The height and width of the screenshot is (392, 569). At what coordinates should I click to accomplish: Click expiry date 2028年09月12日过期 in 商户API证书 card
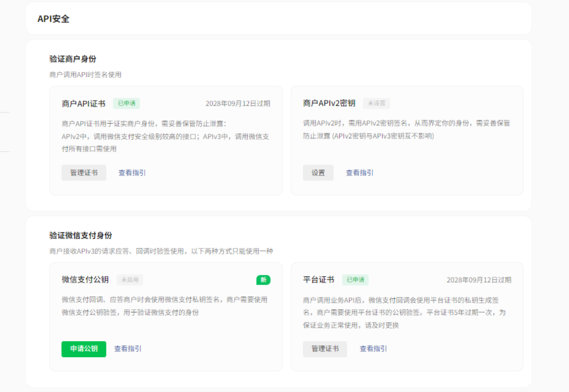(x=238, y=103)
